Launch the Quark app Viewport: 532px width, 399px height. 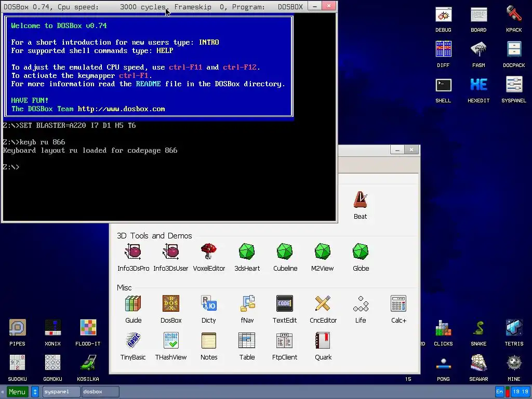pyautogui.click(x=323, y=346)
